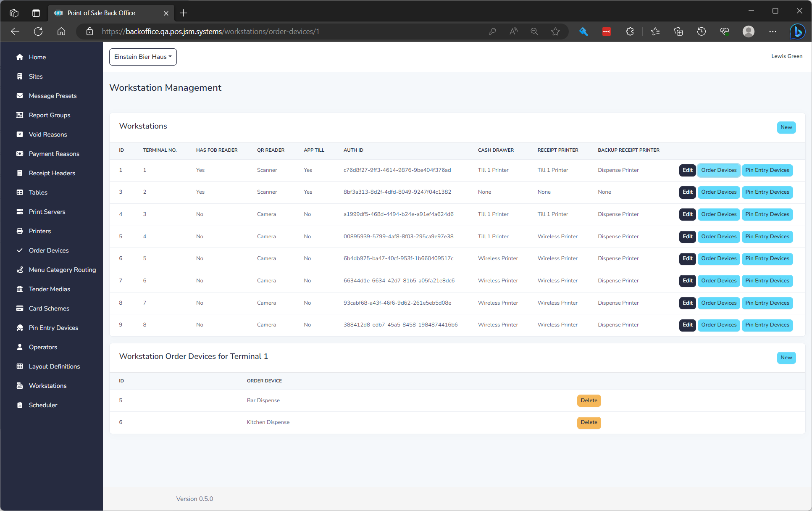Click the Card Schemes card icon
The width and height of the screenshot is (812, 511).
point(20,308)
